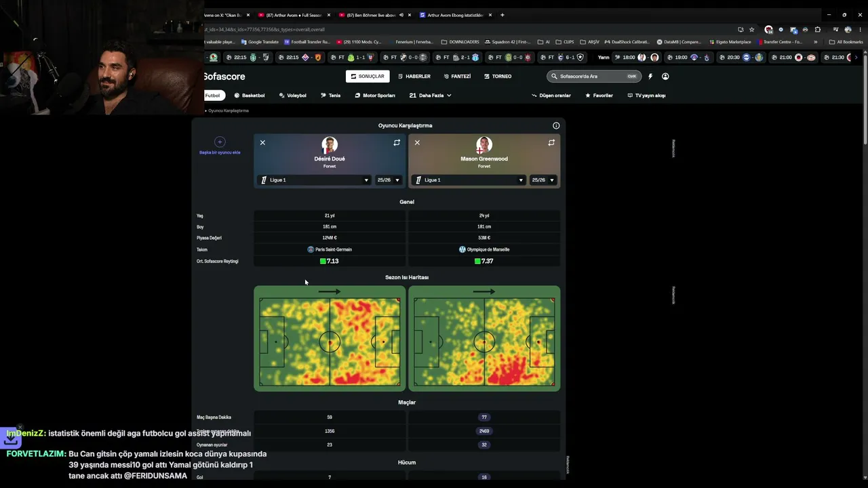Click the info icon beside Oyuncu Karşılaştırma

point(556,125)
